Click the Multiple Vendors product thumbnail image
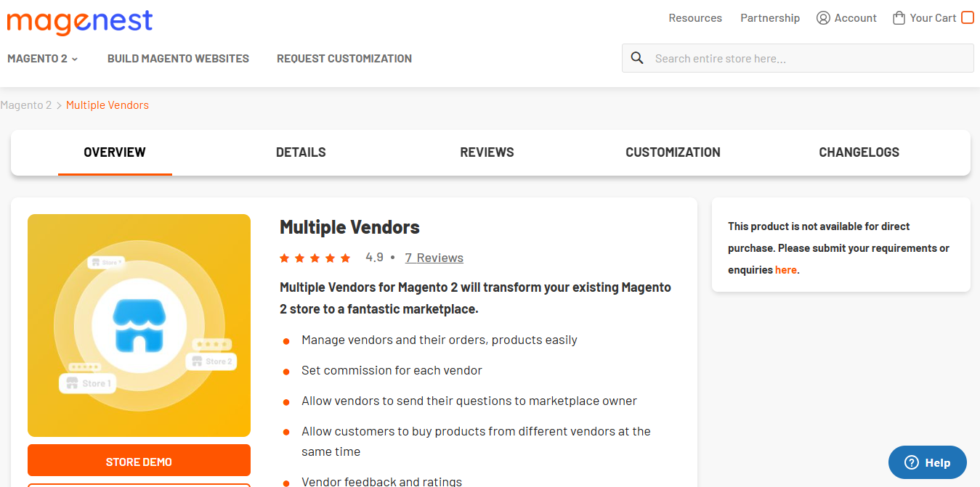The image size is (980, 487). (139, 325)
